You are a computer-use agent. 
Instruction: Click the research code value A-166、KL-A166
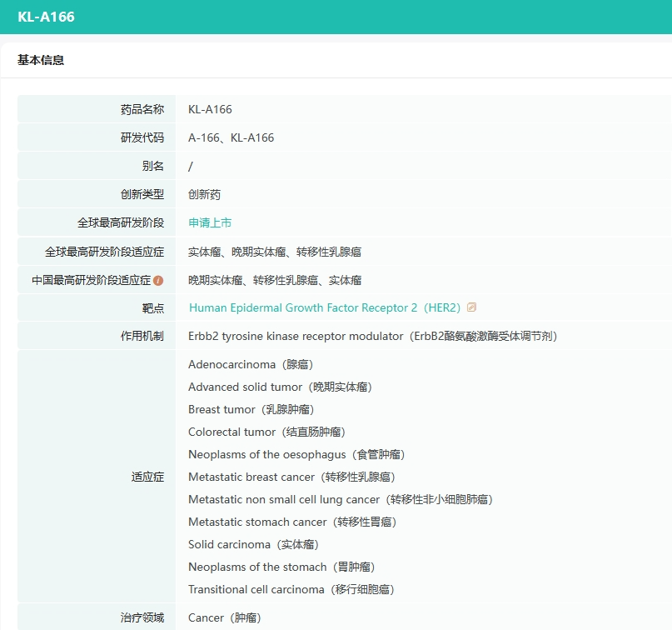[x=231, y=137]
